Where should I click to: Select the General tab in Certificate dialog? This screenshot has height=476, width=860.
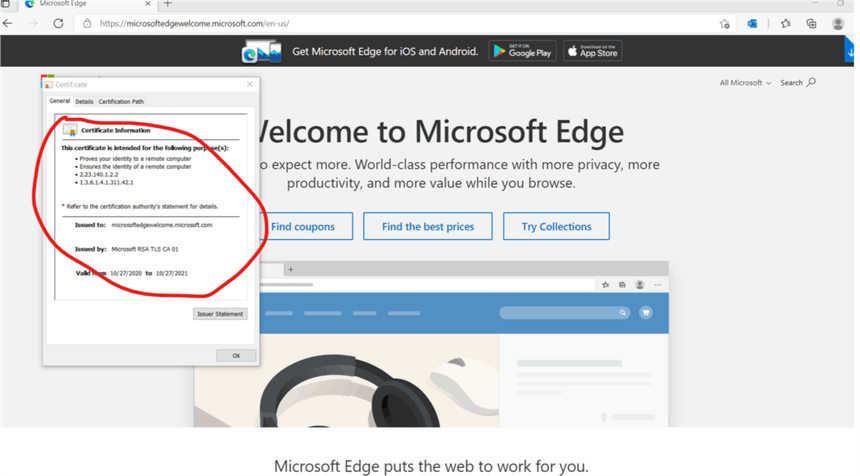(59, 102)
